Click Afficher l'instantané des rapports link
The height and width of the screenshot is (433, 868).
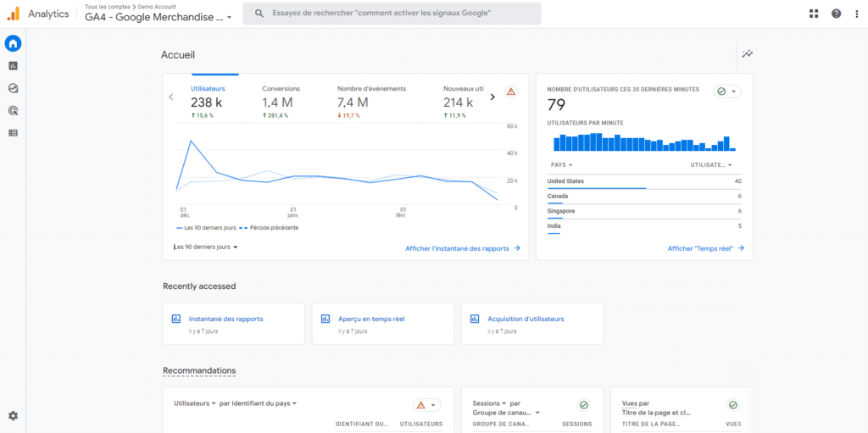coord(463,248)
